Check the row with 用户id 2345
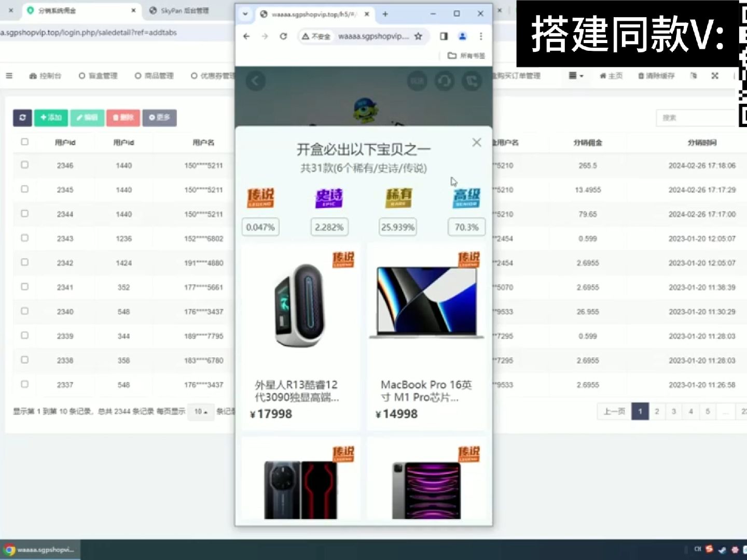 pos(24,189)
